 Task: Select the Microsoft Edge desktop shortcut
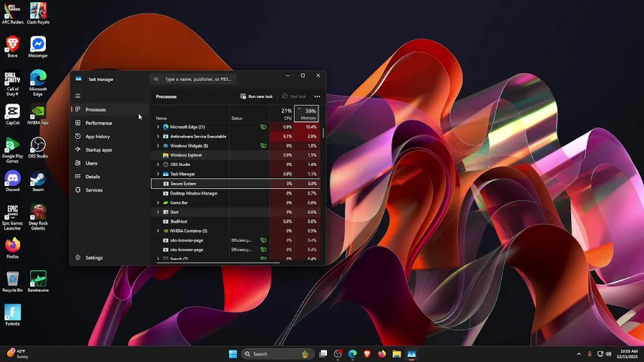[x=38, y=83]
